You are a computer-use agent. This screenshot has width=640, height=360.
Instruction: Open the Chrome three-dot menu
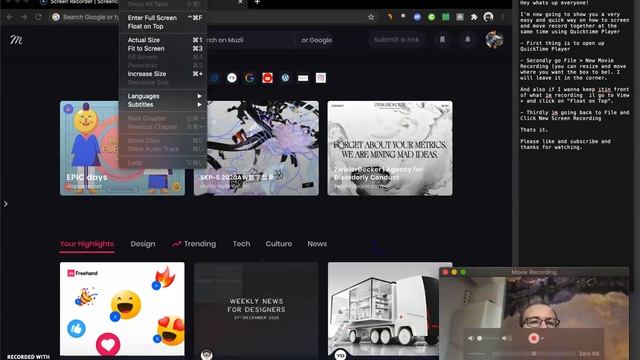502,17
